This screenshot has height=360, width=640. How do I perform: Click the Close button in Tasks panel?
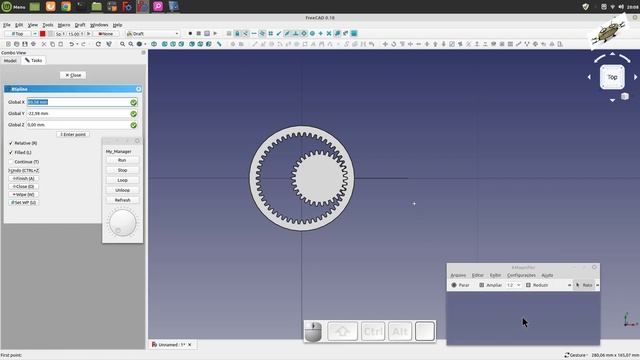coord(73,75)
